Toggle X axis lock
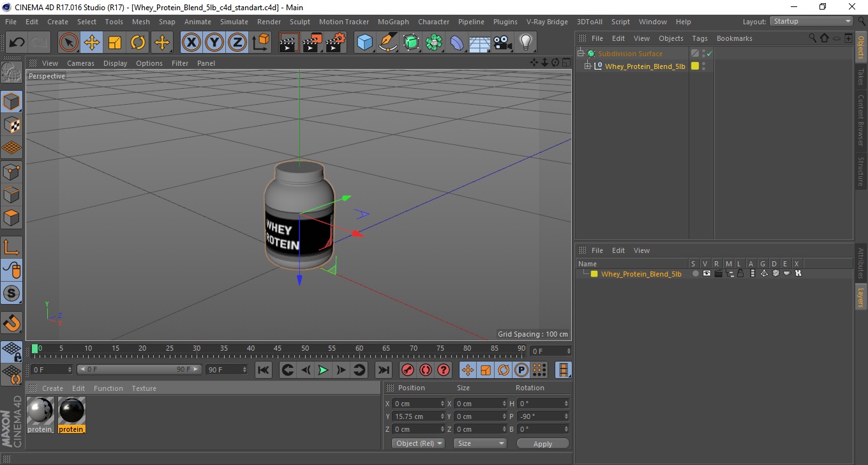 tap(191, 43)
